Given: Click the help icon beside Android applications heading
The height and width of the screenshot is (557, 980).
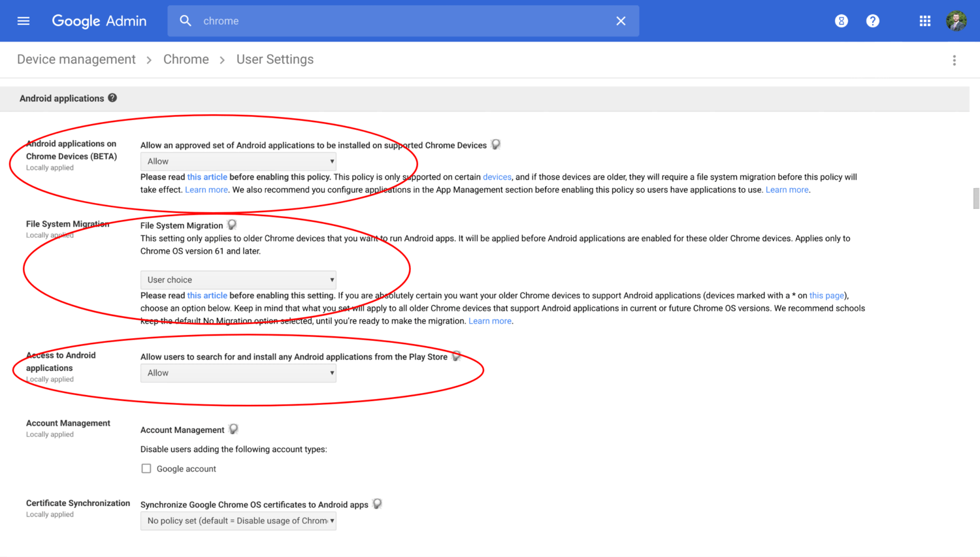Looking at the screenshot, I should 112,97.
